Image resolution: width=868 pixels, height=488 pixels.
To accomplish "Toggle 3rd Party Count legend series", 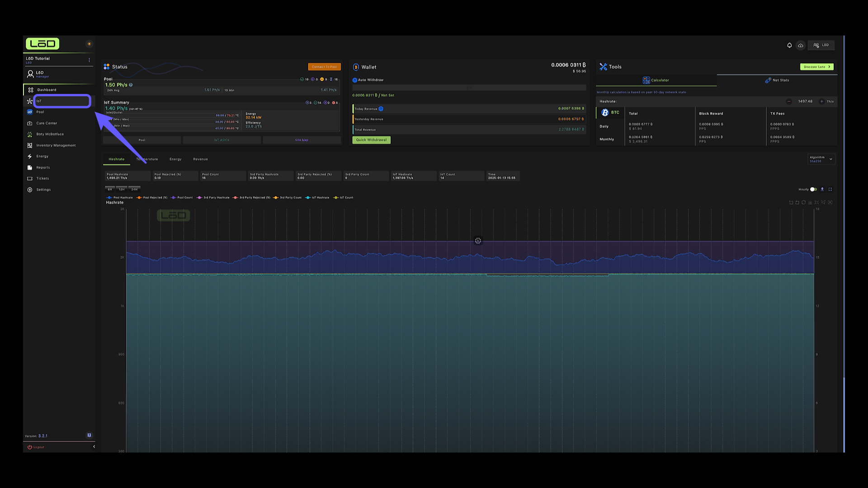I will pos(288,198).
